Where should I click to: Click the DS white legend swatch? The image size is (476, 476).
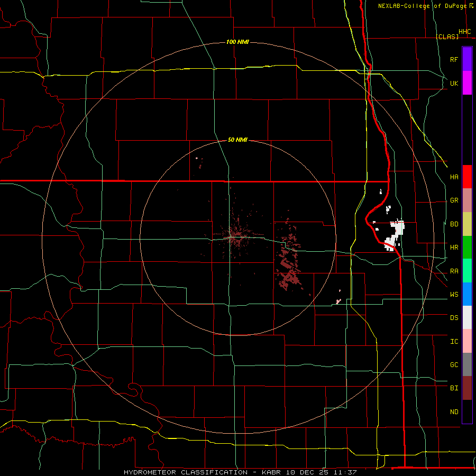coord(467,317)
